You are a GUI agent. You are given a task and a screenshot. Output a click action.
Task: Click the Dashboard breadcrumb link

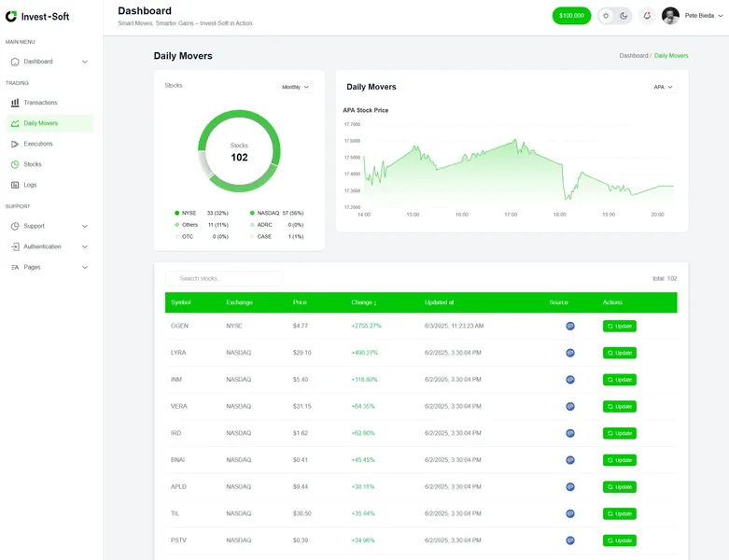click(633, 56)
